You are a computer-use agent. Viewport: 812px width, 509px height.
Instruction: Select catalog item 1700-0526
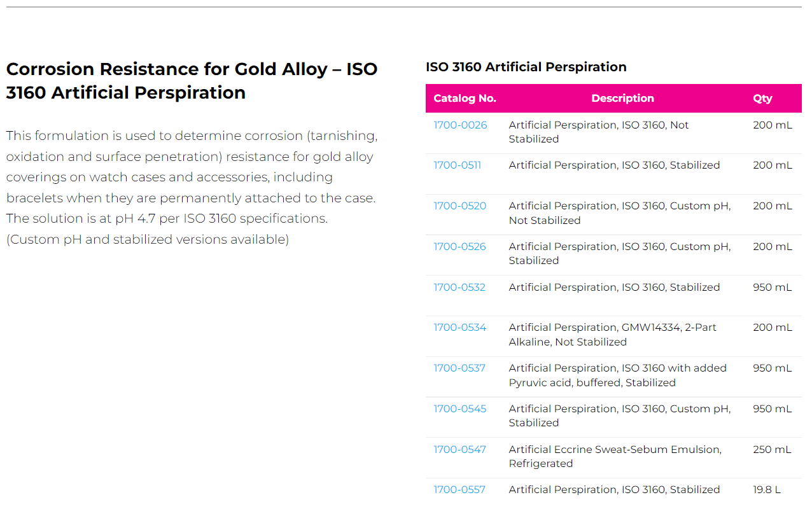coord(459,247)
